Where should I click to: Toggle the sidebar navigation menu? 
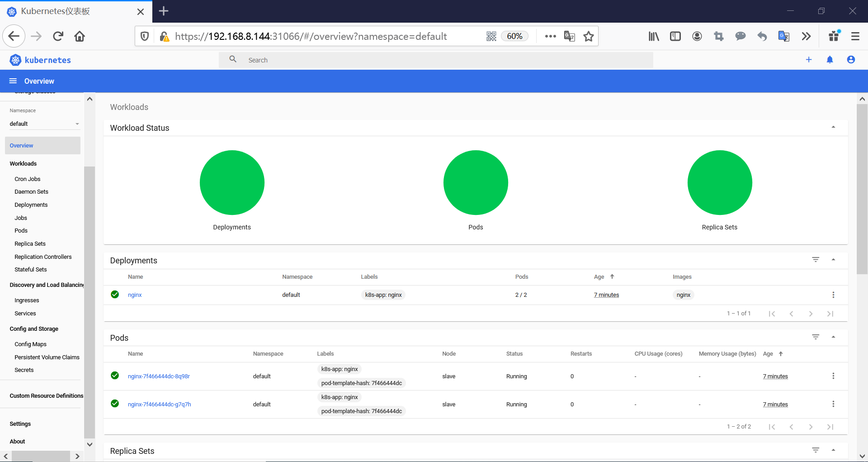coord(13,81)
